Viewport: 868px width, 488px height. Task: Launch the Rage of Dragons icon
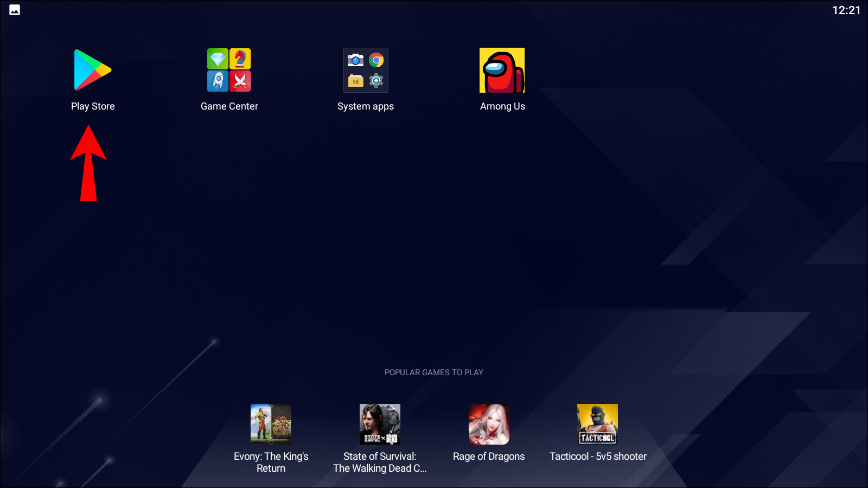tap(489, 424)
